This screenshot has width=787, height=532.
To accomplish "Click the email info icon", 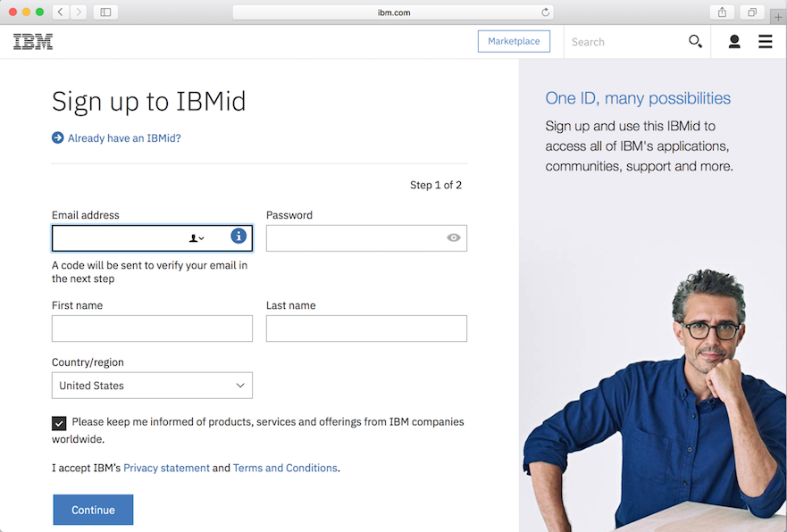I will [x=239, y=236].
